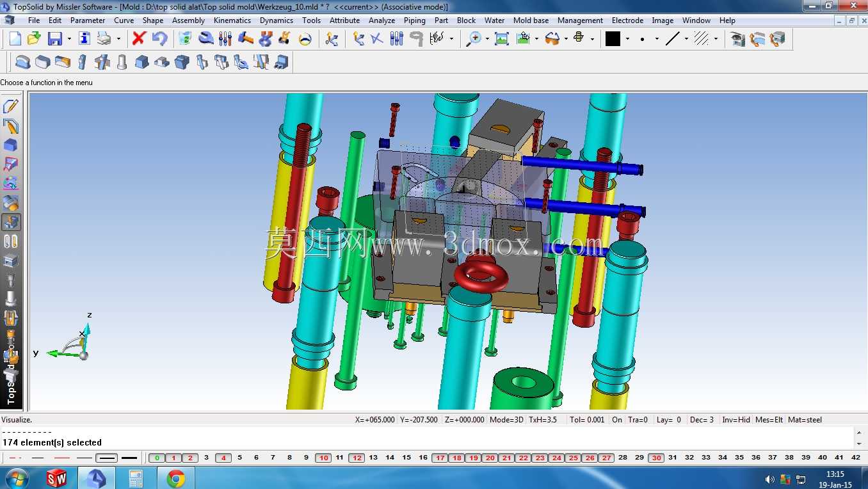The height and width of the screenshot is (489, 868).
Task: Select layer number 42
Action: [x=856, y=458]
